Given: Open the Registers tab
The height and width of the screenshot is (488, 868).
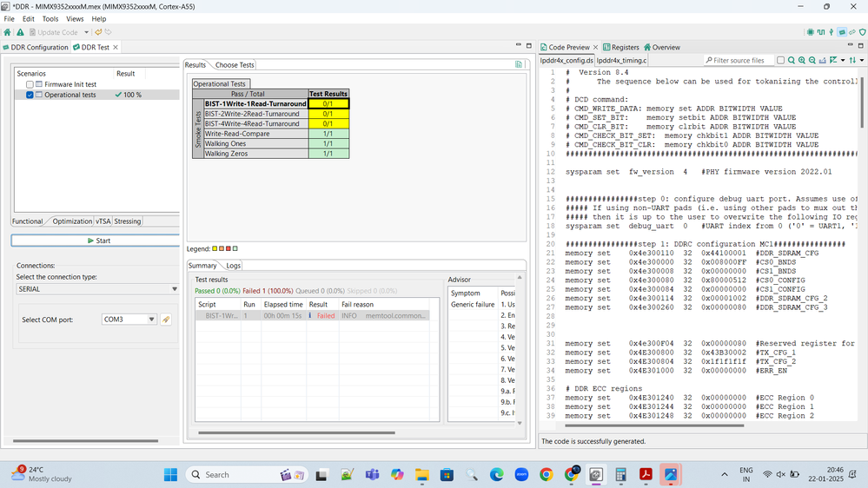Looking at the screenshot, I should 621,48.
